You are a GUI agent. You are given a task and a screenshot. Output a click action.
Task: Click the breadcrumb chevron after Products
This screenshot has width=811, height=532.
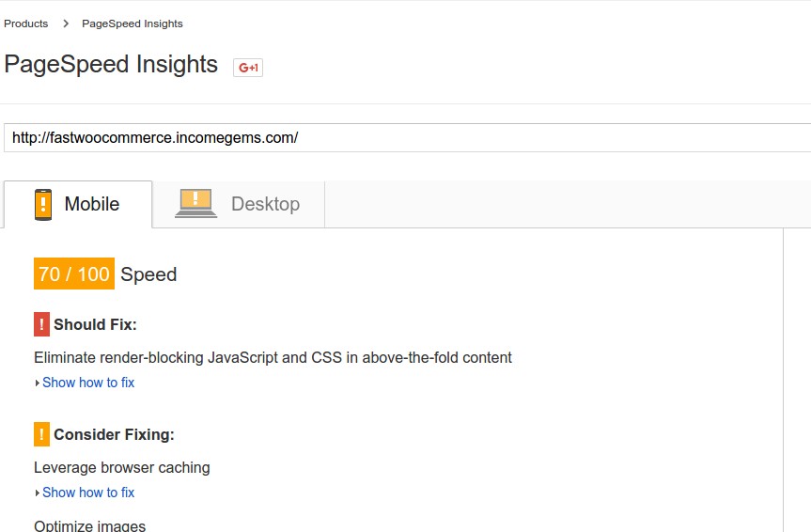point(66,23)
